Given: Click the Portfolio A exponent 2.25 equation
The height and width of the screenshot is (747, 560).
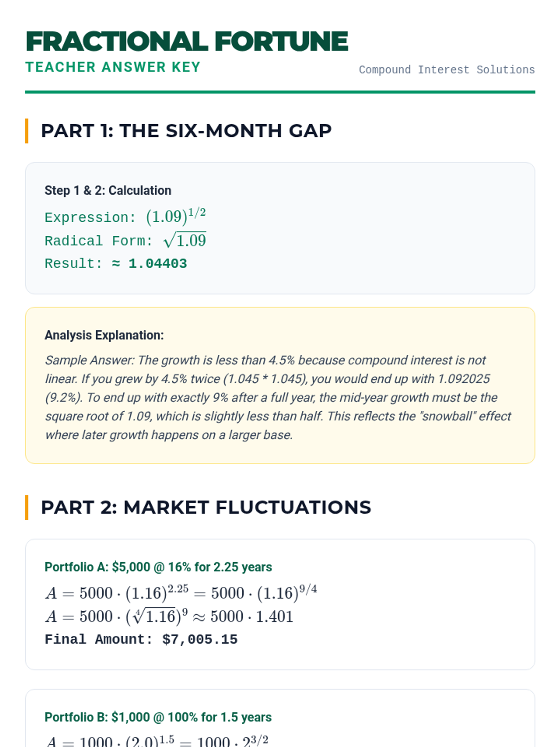Looking at the screenshot, I should point(181,592).
